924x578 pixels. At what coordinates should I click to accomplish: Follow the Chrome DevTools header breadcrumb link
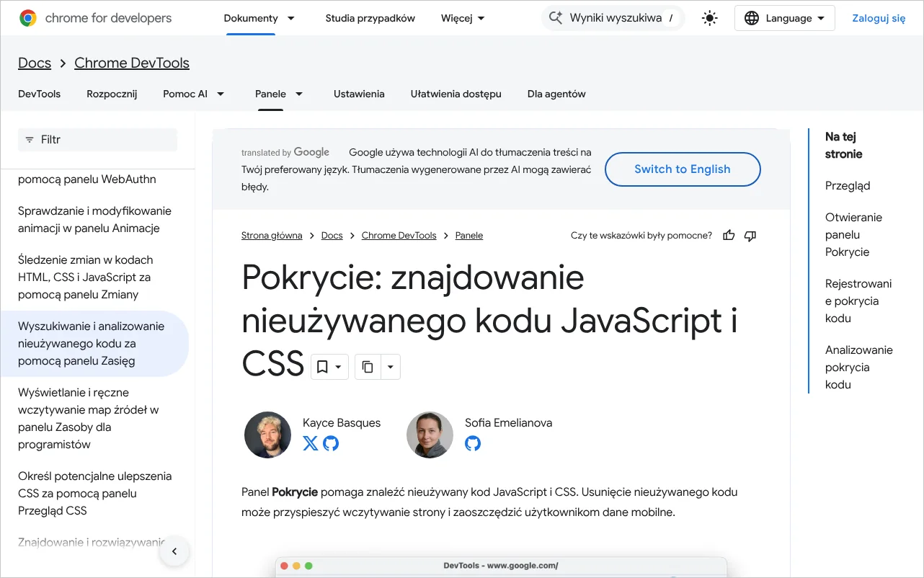pos(132,63)
